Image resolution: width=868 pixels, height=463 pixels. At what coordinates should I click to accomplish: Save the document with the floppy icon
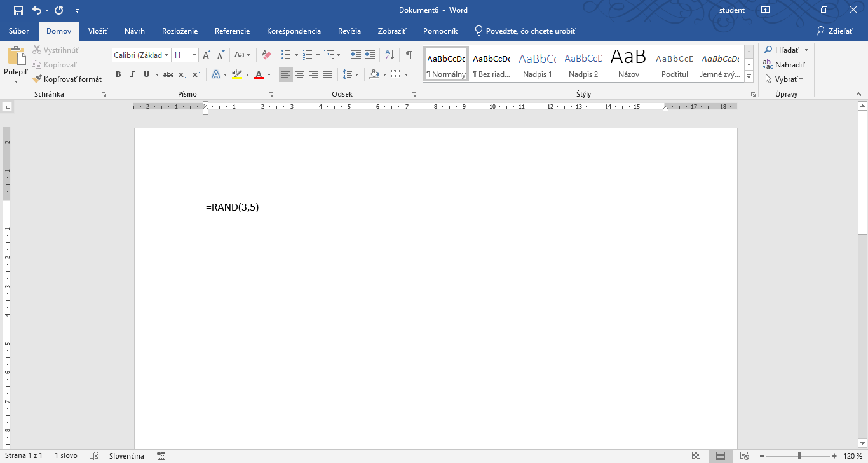click(x=18, y=10)
